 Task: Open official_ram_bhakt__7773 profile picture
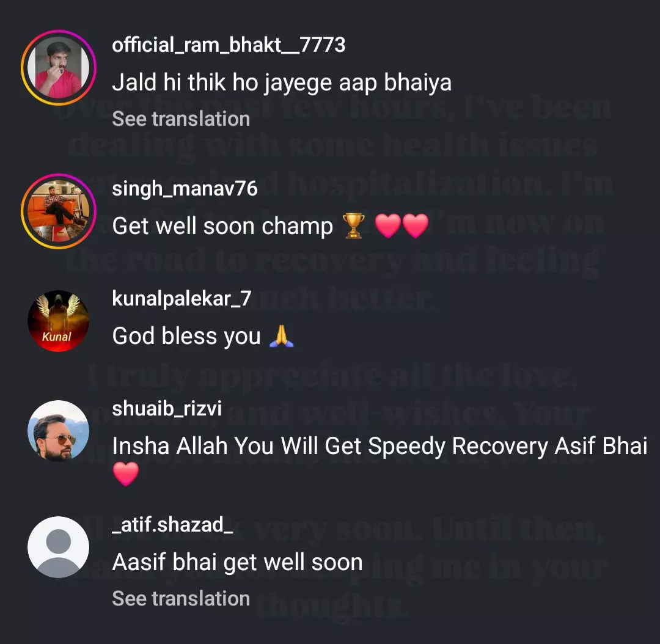click(59, 67)
